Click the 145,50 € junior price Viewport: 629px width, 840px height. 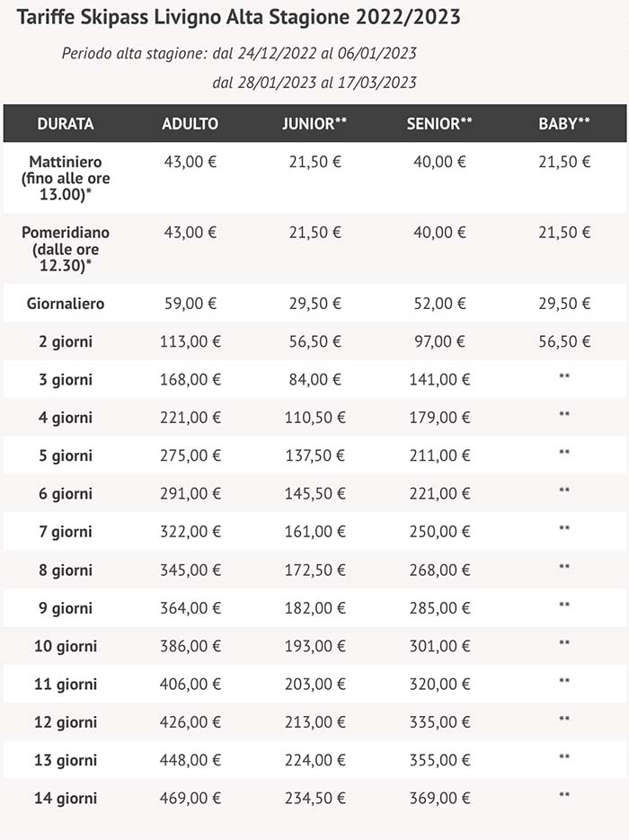[x=314, y=494]
